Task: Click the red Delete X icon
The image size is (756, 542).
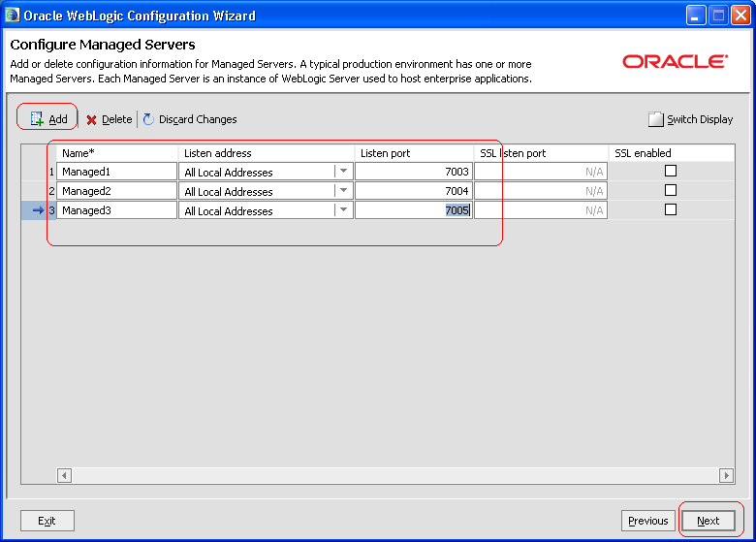Action: click(x=92, y=119)
